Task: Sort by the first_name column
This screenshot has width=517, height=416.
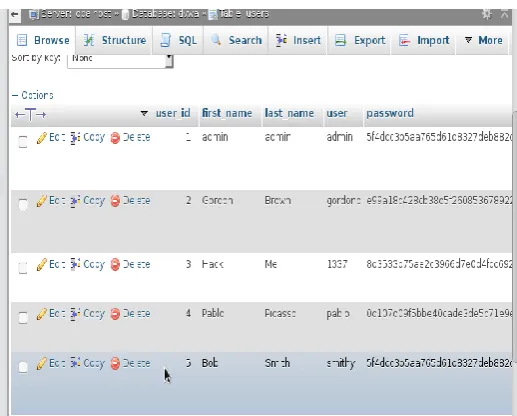Action: [227, 113]
